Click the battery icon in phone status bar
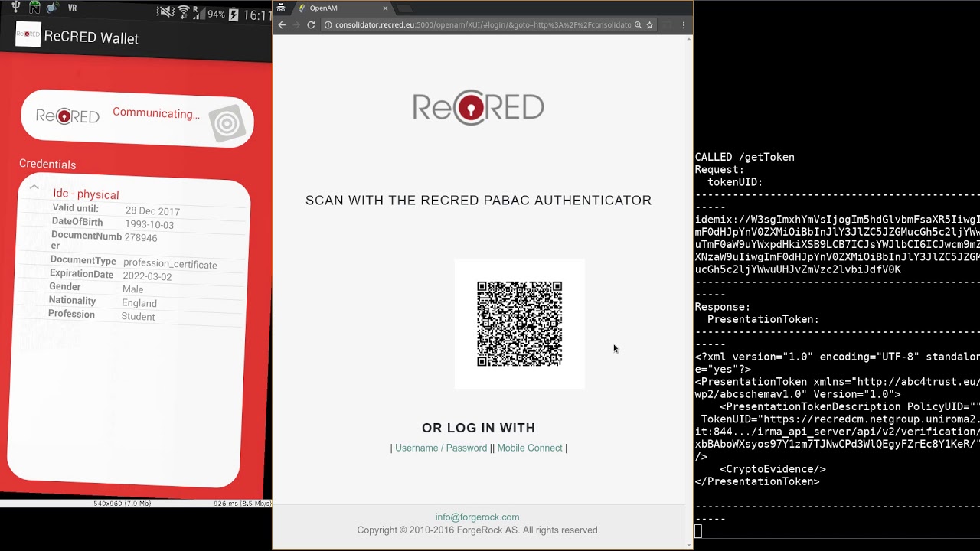Screen dimensions: 980x551 point(234,15)
